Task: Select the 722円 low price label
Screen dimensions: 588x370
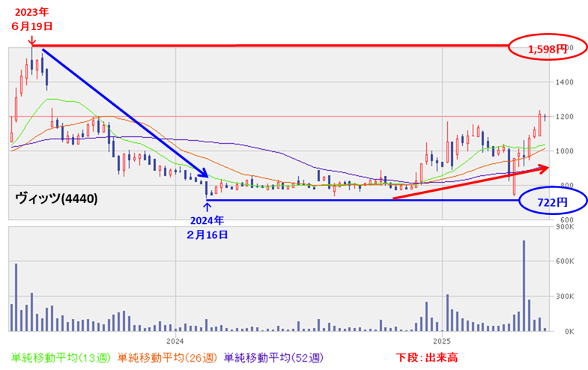Action: 552,202
